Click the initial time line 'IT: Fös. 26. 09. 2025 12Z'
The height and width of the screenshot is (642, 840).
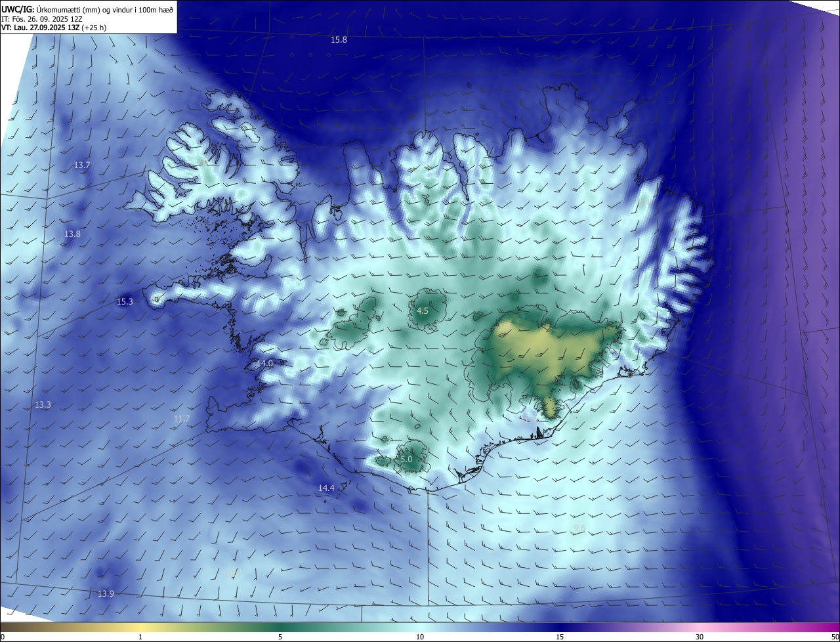click(42, 19)
